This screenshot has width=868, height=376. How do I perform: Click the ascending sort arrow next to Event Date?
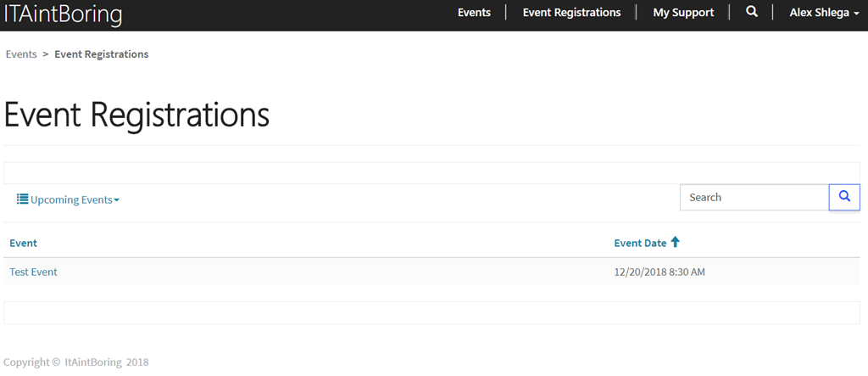click(675, 242)
